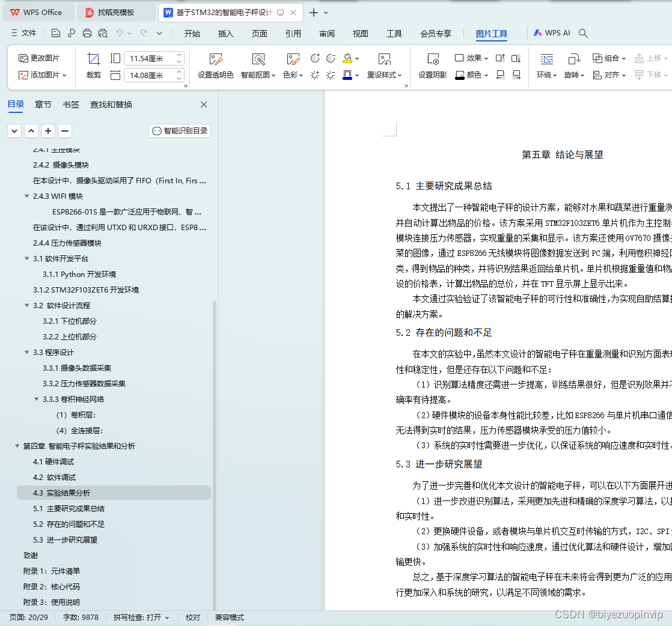Click the WPS AI button

coord(552,33)
